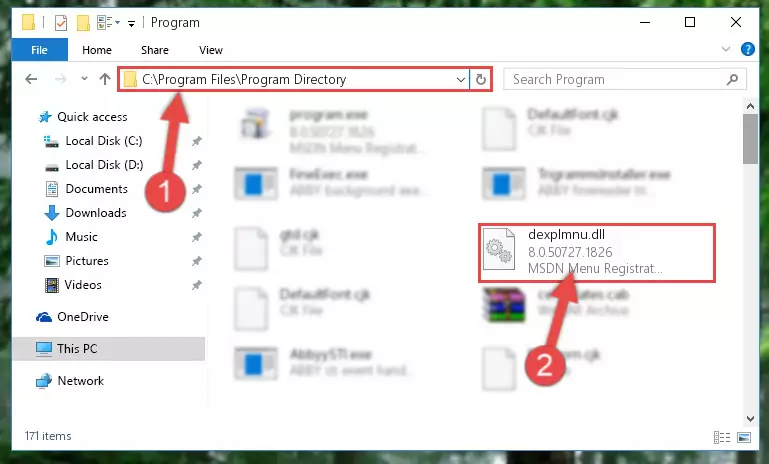769x464 pixels.
Task: Open Downloads in sidebar
Action: 96,213
